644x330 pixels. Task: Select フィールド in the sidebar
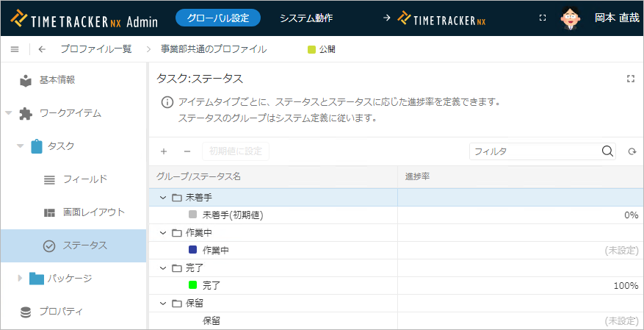pos(85,179)
